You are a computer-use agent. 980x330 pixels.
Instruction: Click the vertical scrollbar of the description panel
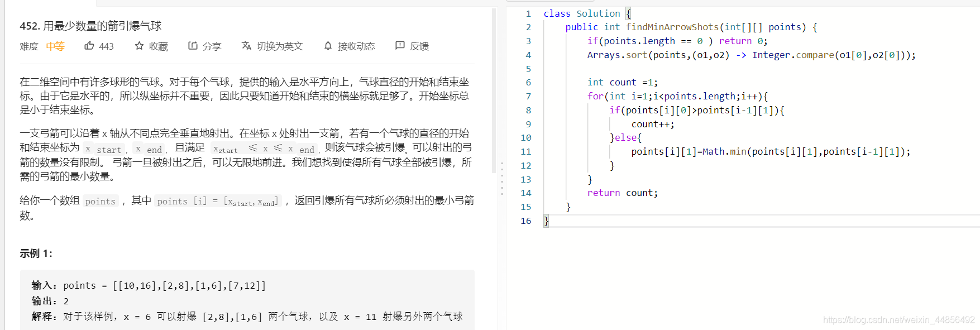coord(494,89)
